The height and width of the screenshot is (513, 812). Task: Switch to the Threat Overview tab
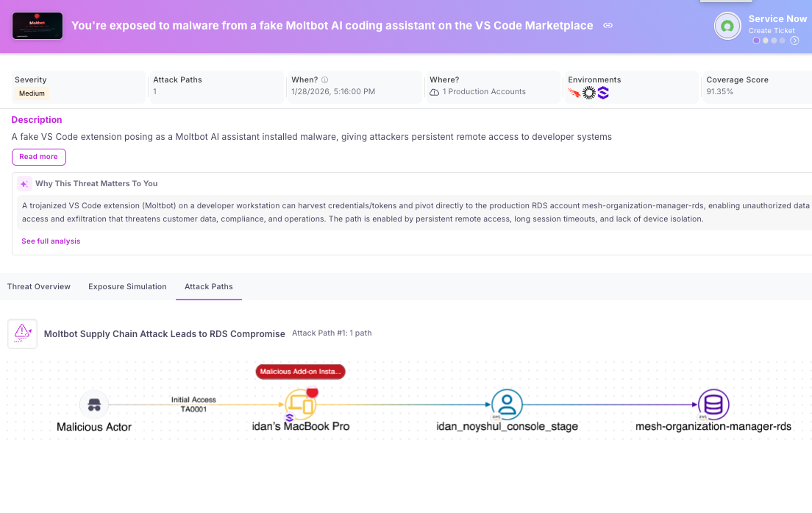click(39, 286)
